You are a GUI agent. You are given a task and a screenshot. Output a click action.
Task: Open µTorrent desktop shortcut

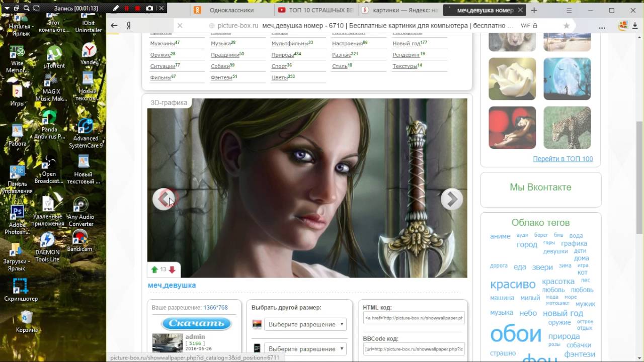tap(54, 57)
